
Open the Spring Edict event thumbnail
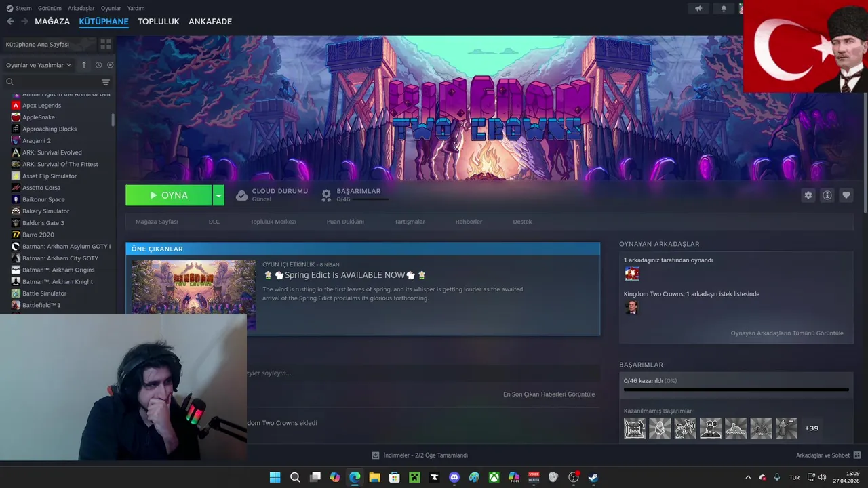pos(193,295)
